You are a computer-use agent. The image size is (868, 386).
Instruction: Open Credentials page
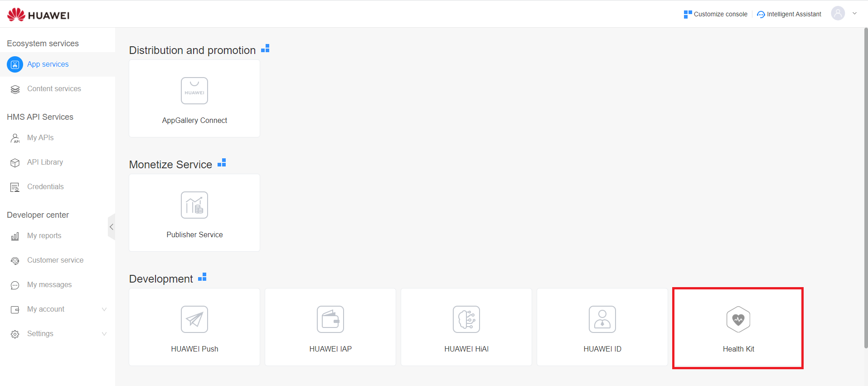(58, 187)
